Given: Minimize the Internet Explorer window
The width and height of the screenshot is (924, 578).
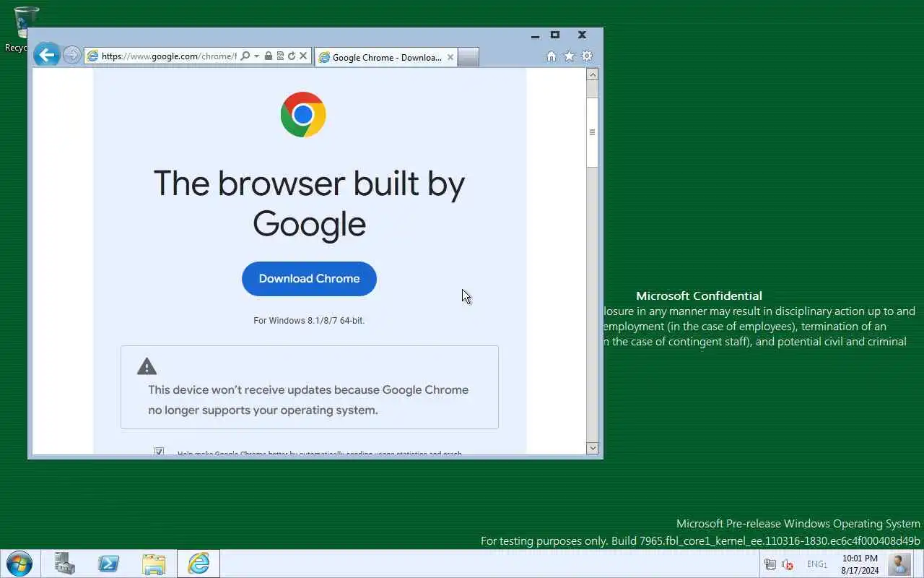Looking at the screenshot, I should tap(536, 35).
